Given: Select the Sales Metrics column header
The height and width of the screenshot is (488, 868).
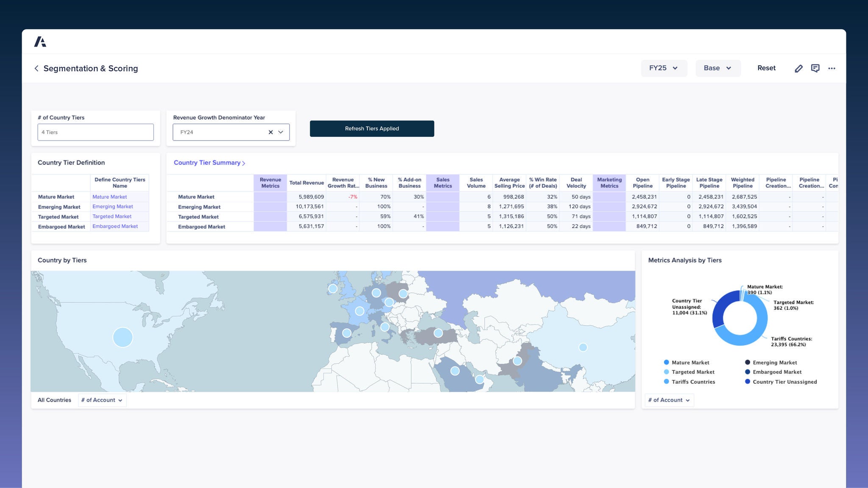Looking at the screenshot, I should (x=442, y=183).
